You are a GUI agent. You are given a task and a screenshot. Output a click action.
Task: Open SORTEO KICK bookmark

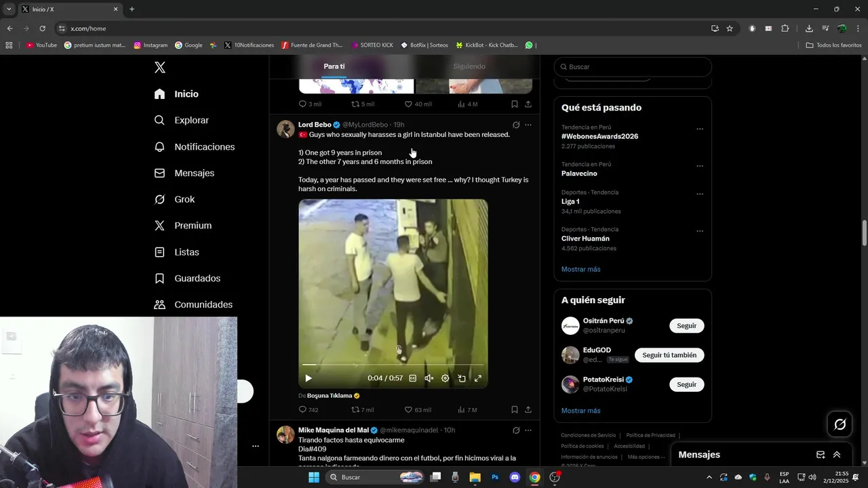(x=372, y=45)
